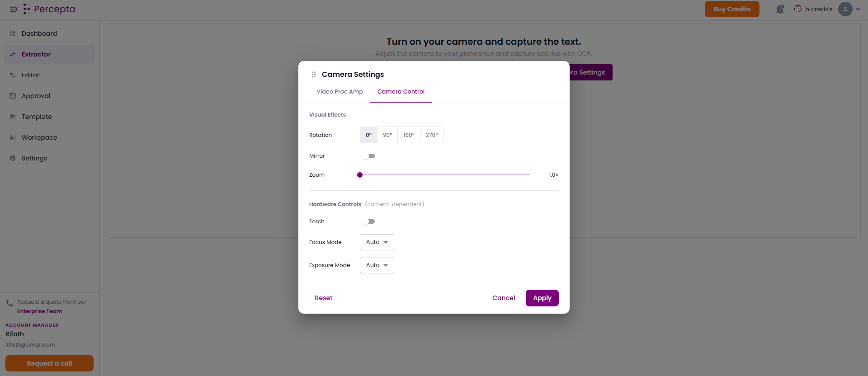Click the Settings gear icon in sidebar
The image size is (868, 376).
[x=13, y=158]
